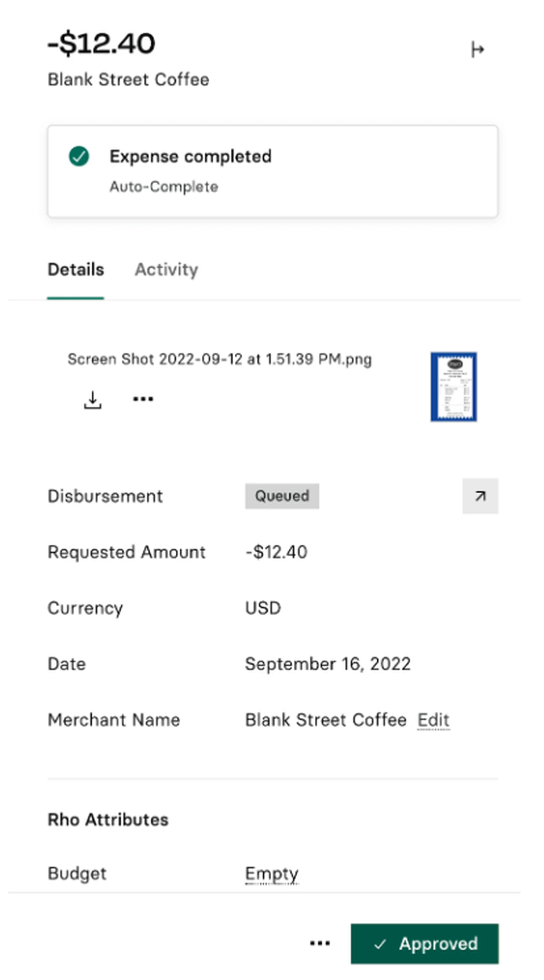Click the Auto-Complete subtitle

coord(164,187)
